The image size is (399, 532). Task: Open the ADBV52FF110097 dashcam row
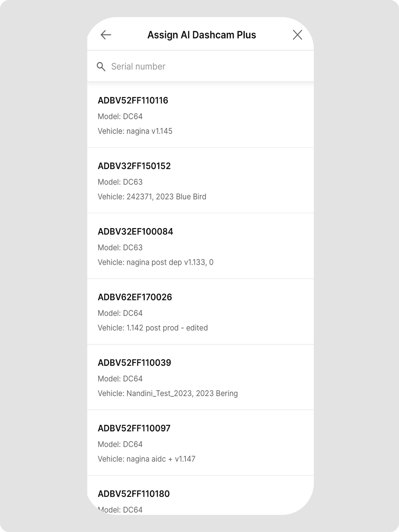(134, 428)
